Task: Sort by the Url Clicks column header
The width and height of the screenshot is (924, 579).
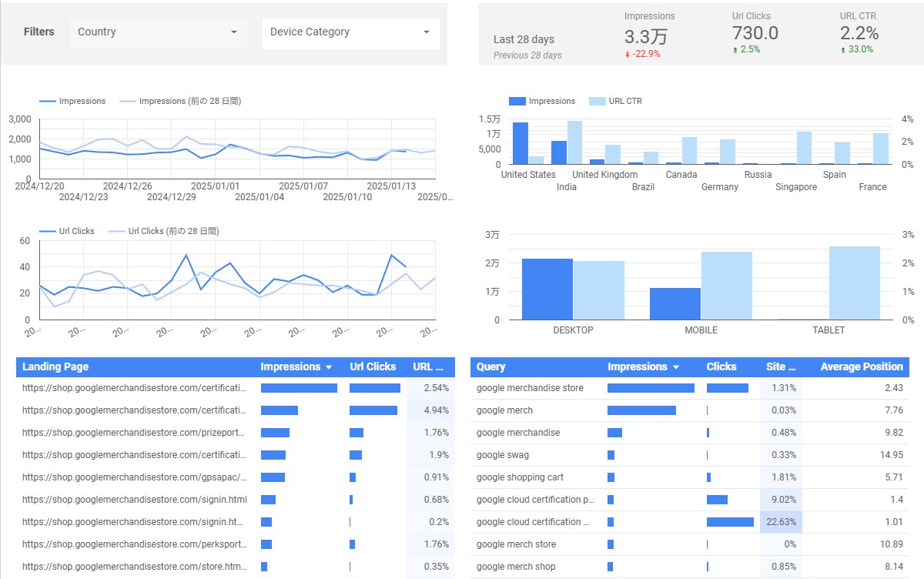Action: tap(373, 366)
